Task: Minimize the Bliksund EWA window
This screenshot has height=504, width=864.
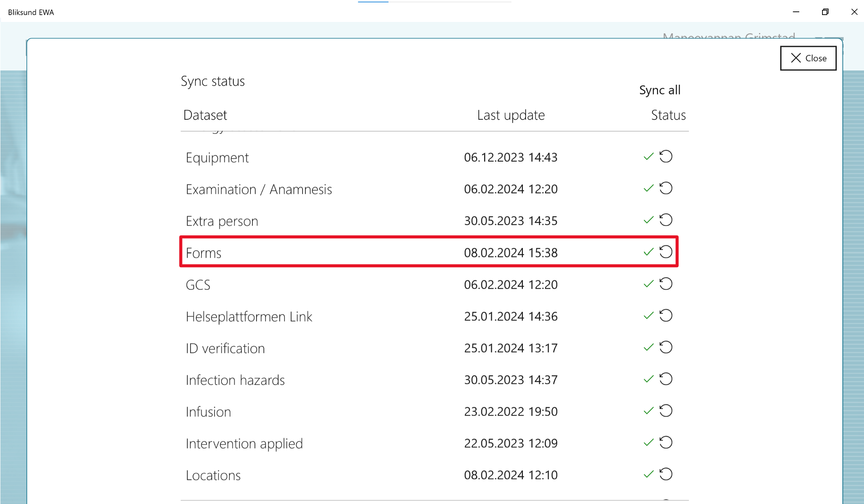Action: pyautogui.click(x=796, y=12)
